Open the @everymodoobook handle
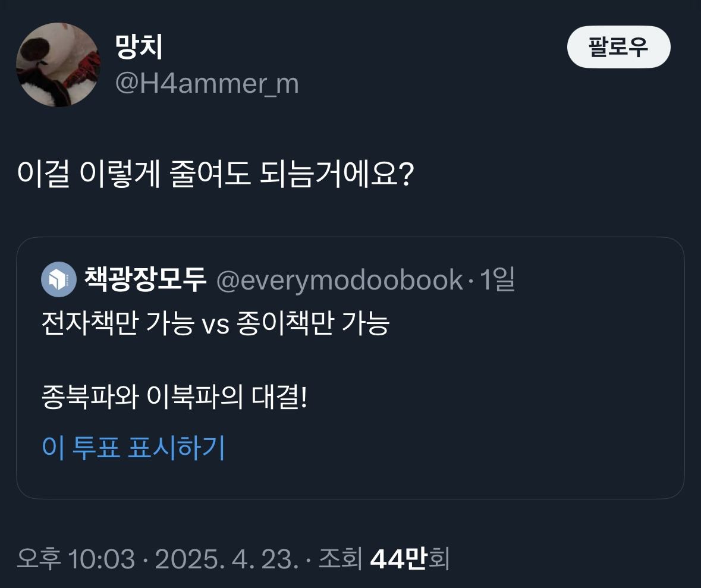 click(x=339, y=279)
